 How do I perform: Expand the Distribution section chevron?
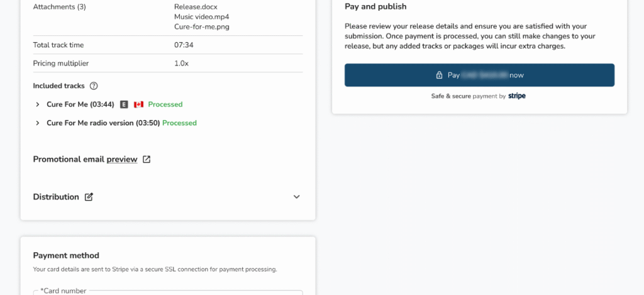click(297, 197)
